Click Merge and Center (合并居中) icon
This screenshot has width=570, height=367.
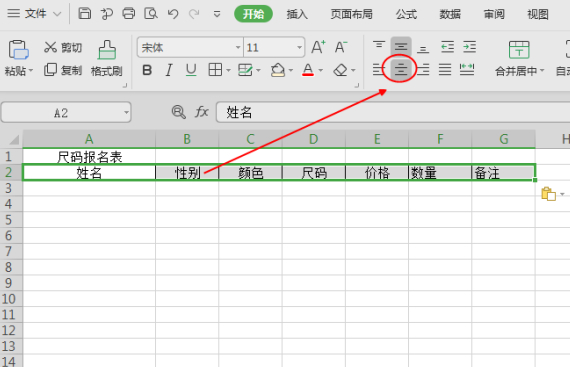(519, 50)
